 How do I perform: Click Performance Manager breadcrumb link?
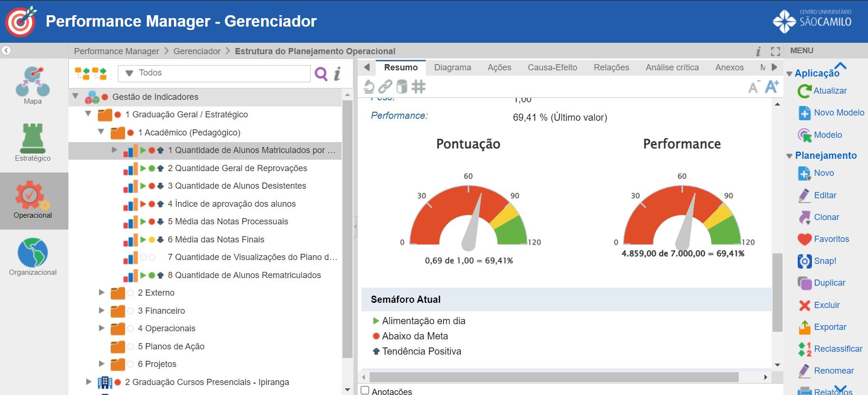[116, 51]
